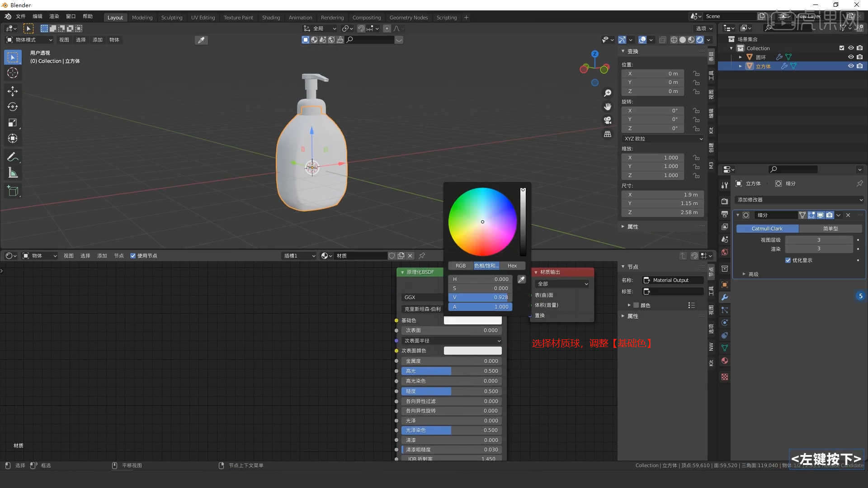Select the Rotate tool
868x488 pixels.
pyautogui.click(x=12, y=107)
